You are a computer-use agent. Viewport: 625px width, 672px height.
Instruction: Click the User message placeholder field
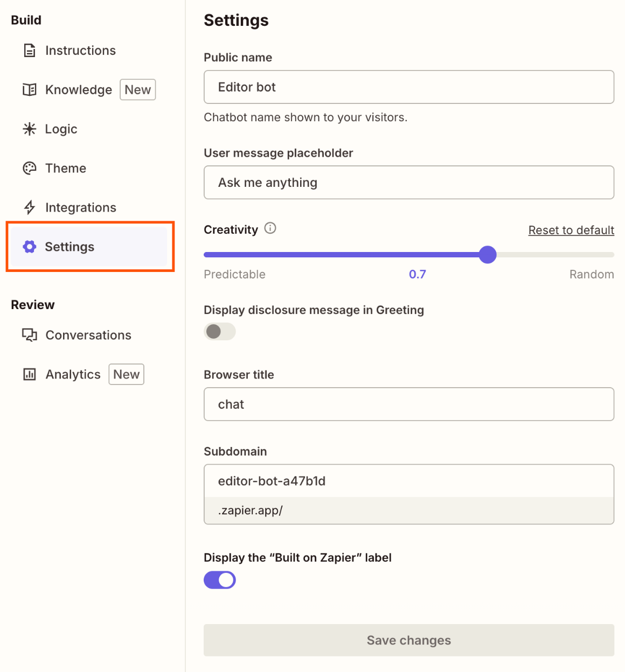click(409, 183)
